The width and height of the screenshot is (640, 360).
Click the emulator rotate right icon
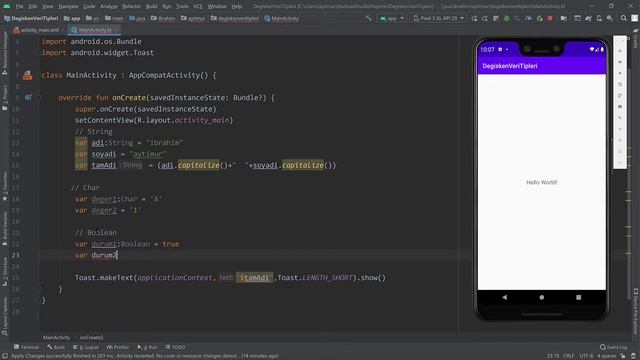[620, 96]
